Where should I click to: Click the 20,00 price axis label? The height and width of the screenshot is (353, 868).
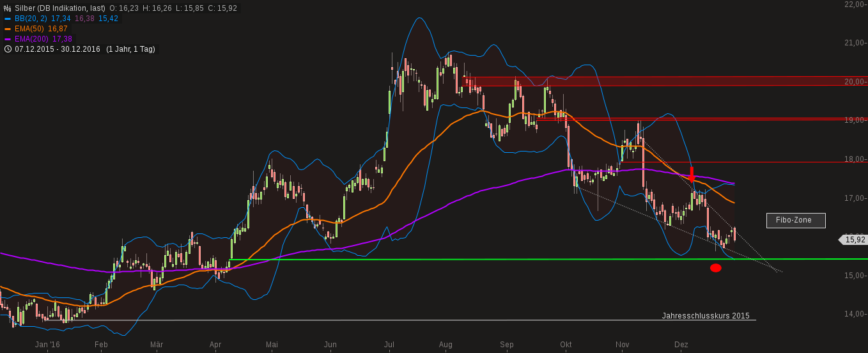pyautogui.click(x=855, y=82)
